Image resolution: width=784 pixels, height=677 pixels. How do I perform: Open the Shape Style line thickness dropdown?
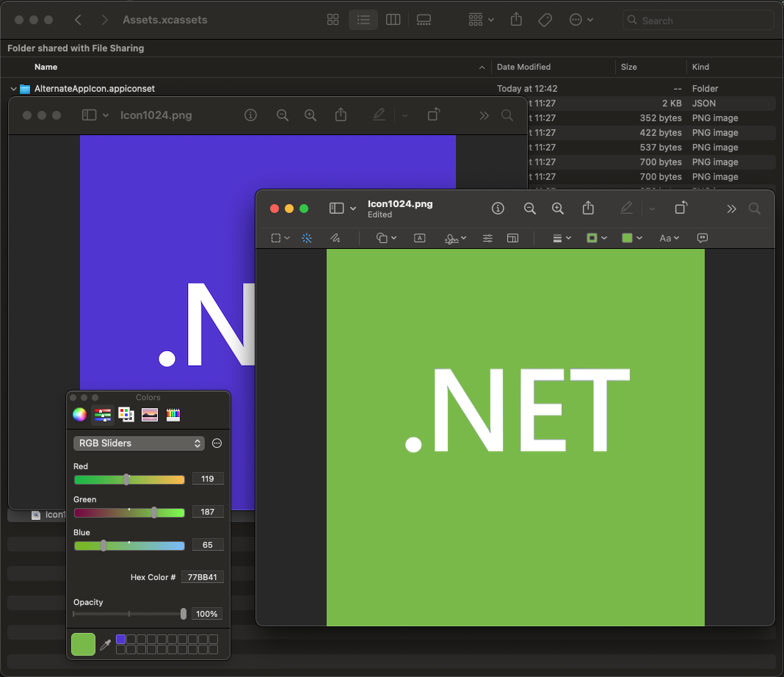tap(562, 238)
